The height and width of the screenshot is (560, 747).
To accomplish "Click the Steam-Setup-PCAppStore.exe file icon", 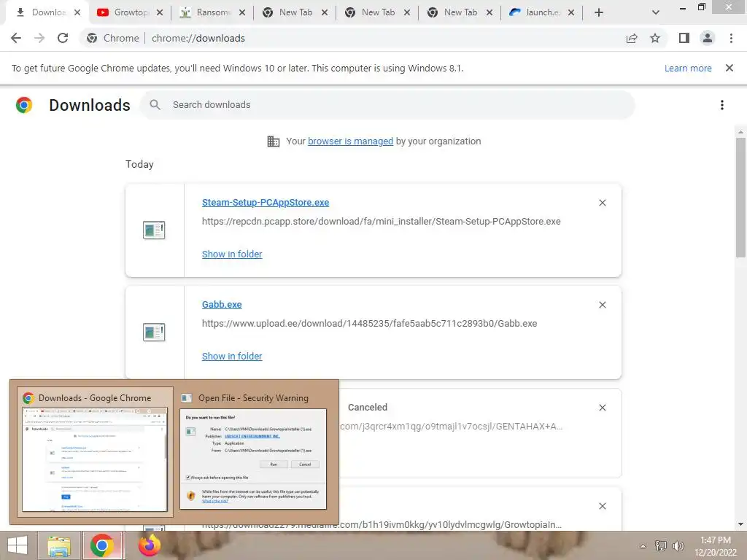I will (154, 230).
